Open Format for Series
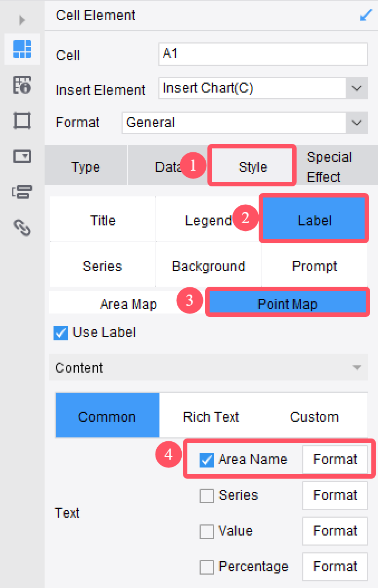 click(x=335, y=495)
